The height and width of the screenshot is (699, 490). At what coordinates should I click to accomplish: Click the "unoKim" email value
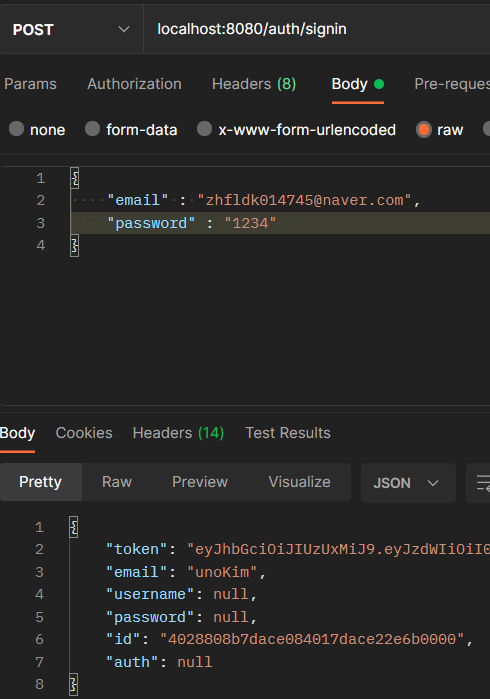coord(222,572)
